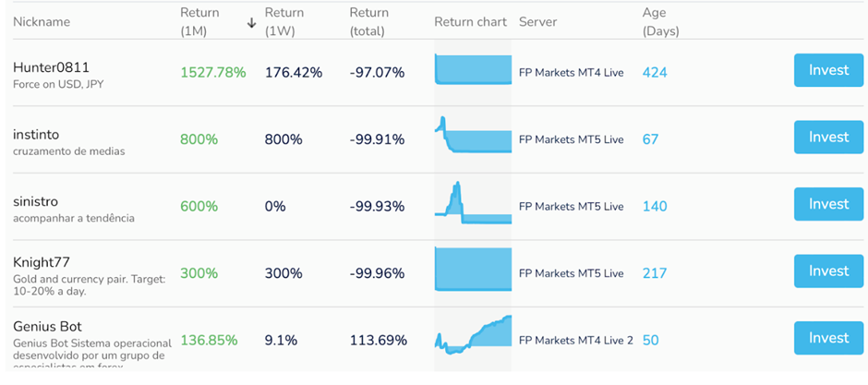Viewport: 868px width, 385px height.
Task: View Knight77 return chart thumbnail
Action: pyautogui.click(x=474, y=269)
